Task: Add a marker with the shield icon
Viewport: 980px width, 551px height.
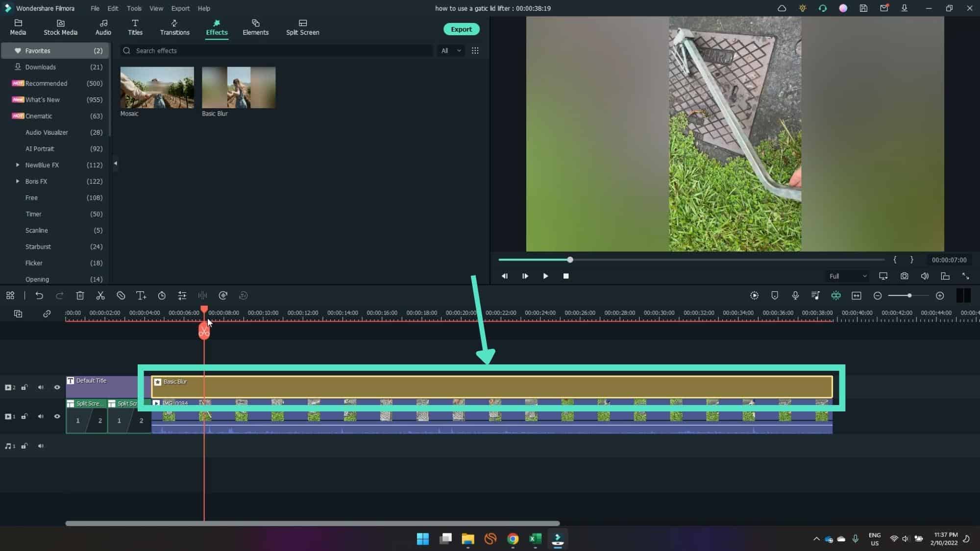Action: [x=775, y=295]
